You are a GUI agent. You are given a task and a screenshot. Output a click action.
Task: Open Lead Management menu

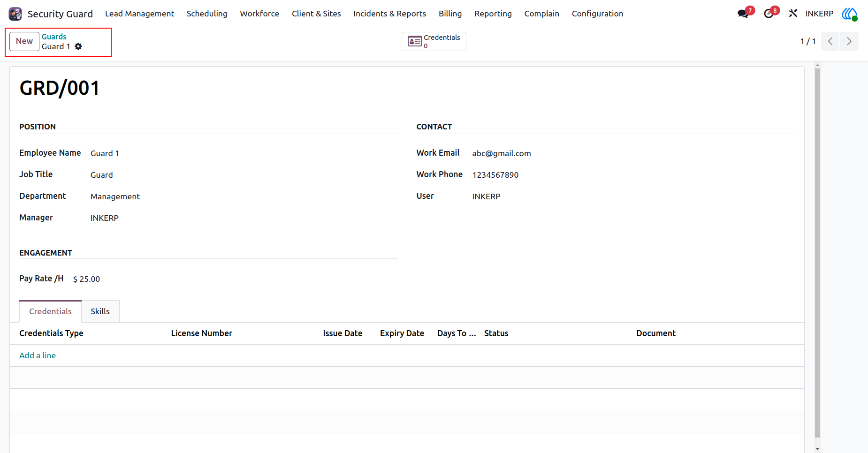(x=139, y=14)
